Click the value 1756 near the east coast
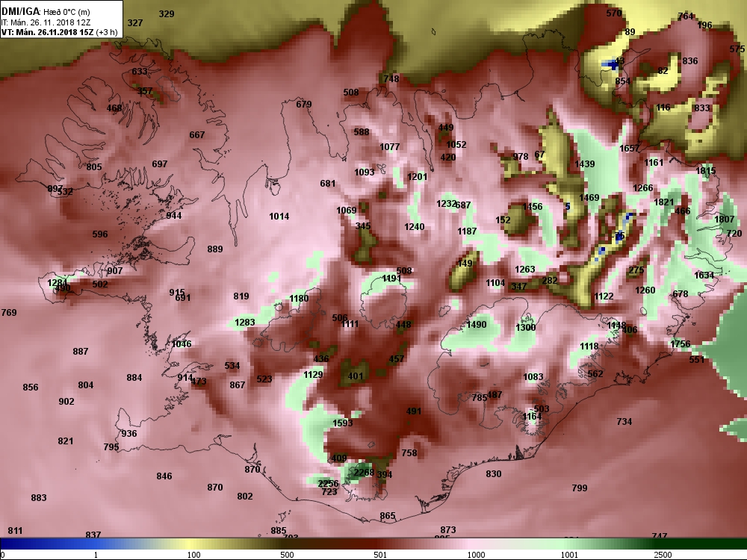 [681, 343]
